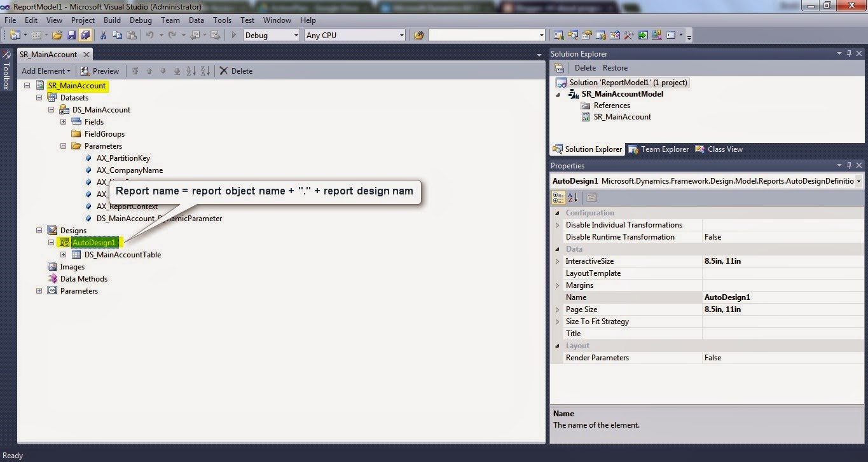Click the New Project icon on the toolbar

[x=15, y=35]
